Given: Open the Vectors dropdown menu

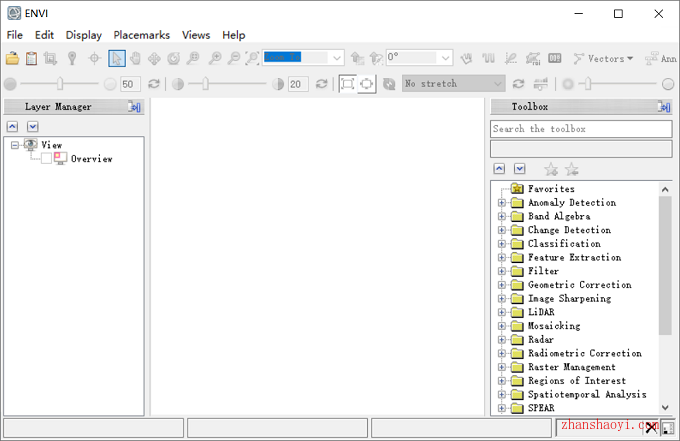Looking at the screenshot, I should [603, 58].
